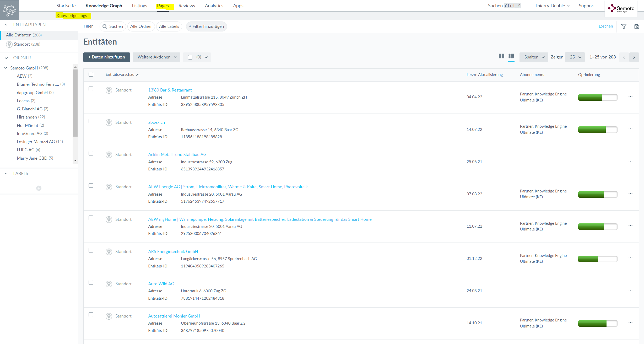The height and width of the screenshot is (344, 644).
Task: Switch to the Analytics tab
Action: click(x=214, y=6)
